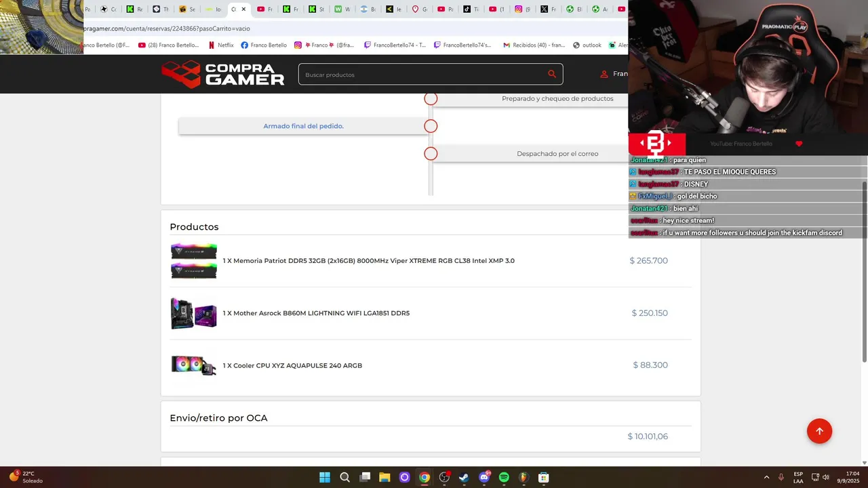Click the Compra Gamer logo
This screenshot has width=868, height=488.
tap(222, 74)
